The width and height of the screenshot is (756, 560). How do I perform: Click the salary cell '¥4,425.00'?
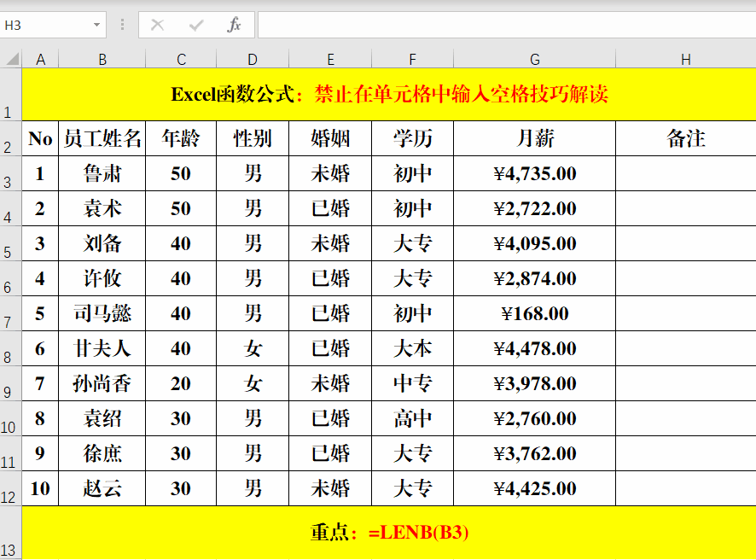[x=535, y=488]
